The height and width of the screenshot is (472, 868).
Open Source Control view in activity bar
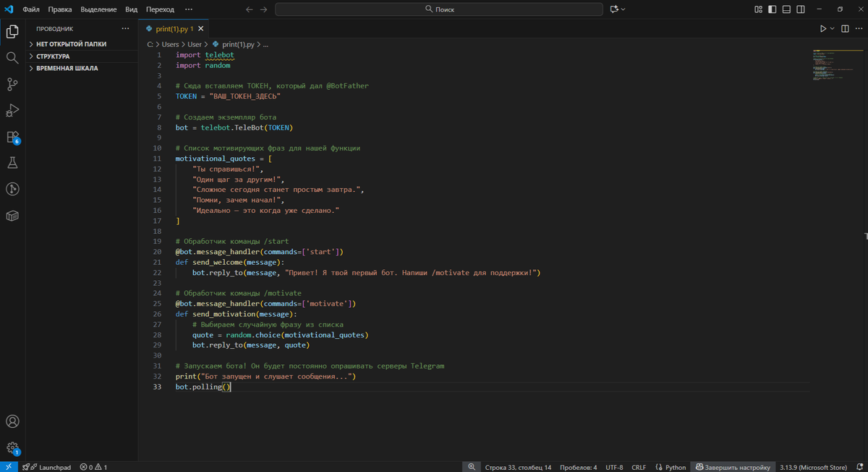click(x=12, y=84)
